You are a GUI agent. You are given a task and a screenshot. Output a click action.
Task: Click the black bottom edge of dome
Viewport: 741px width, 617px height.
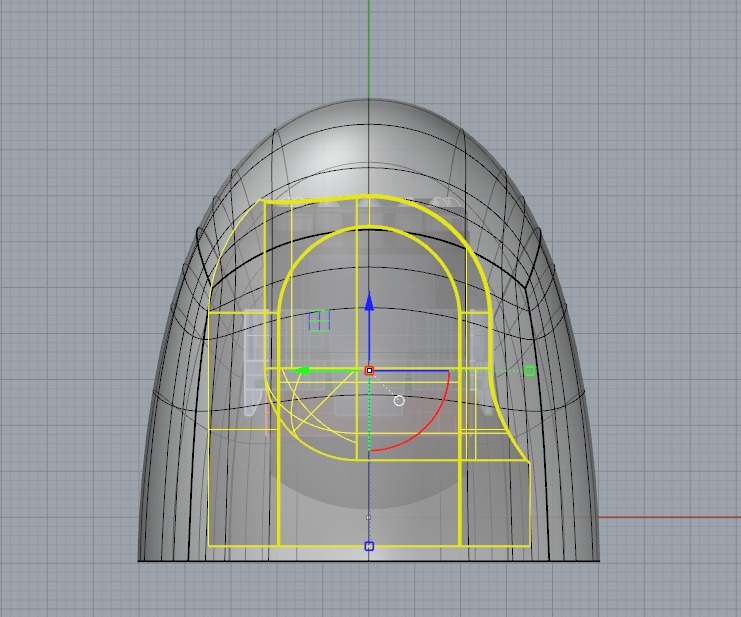(250, 560)
